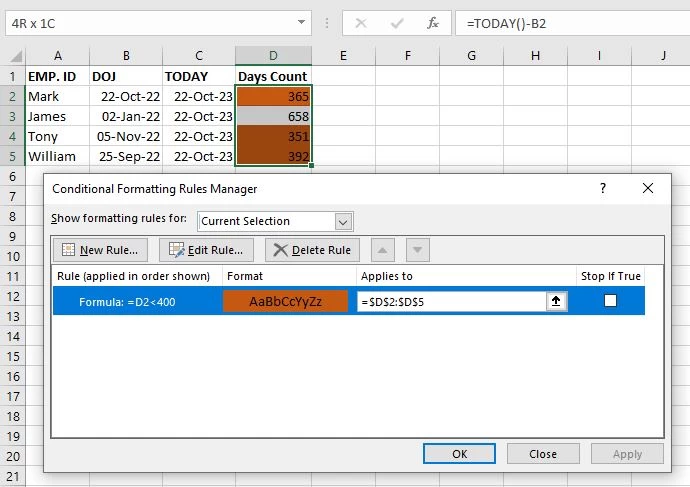Screen dimensions: 690x487
Task: Click the Cancel X icon in formula bar
Action: pyautogui.click(x=361, y=23)
